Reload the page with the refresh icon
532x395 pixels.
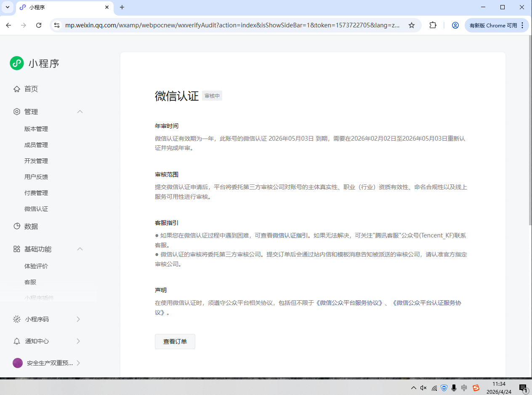[39, 25]
